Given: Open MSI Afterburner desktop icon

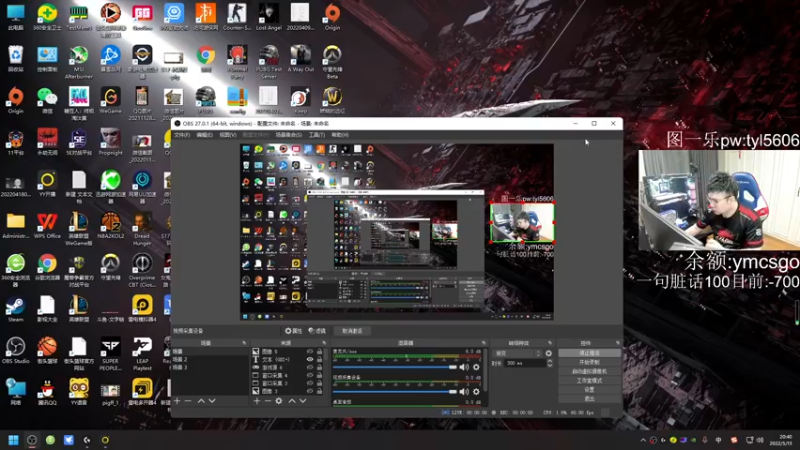Looking at the screenshot, I should 79,62.
